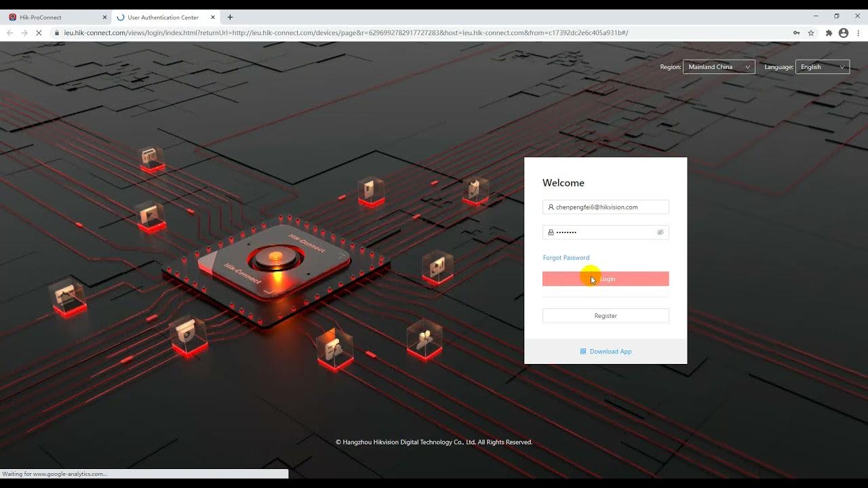
Task: Minimize the browser window
Action: tap(815, 16)
